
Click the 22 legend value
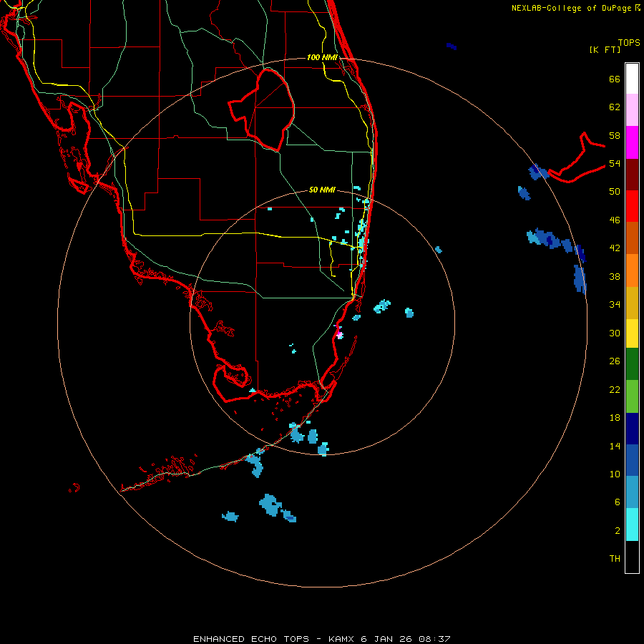[615, 389]
